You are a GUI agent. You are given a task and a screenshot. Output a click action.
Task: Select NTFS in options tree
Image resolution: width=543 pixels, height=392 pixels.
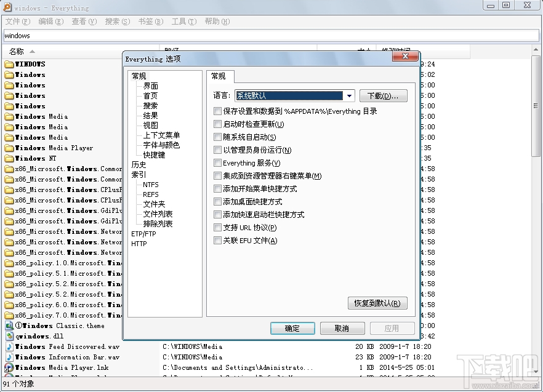tap(151, 185)
